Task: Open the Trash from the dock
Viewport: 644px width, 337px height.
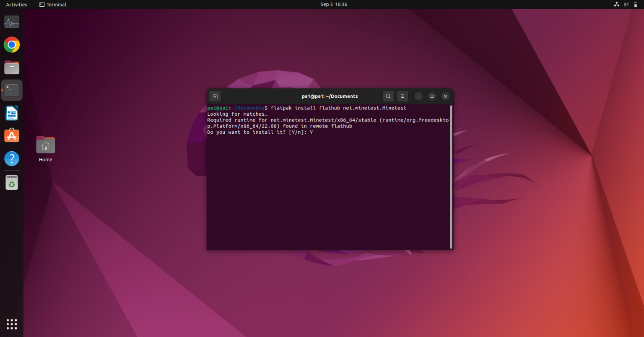Action: [11, 182]
